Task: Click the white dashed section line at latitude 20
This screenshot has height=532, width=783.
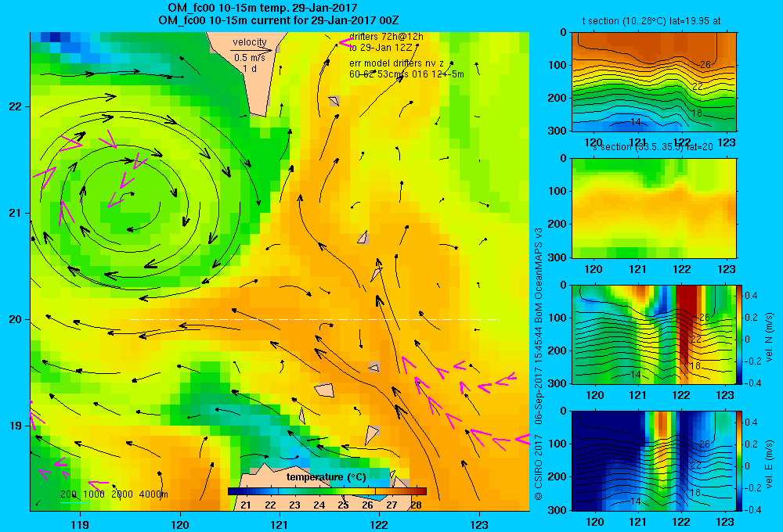Action: click(x=314, y=319)
